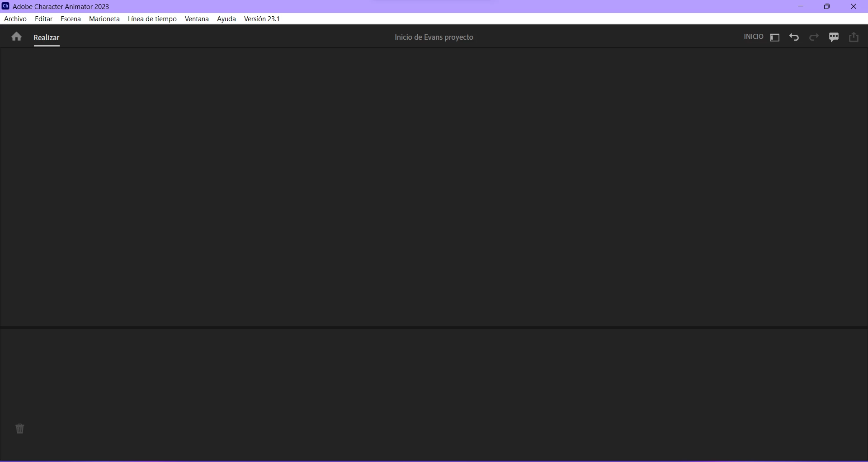Click the Character Animator app icon
This screenshot has width=868, height=462.
[5, 6]
